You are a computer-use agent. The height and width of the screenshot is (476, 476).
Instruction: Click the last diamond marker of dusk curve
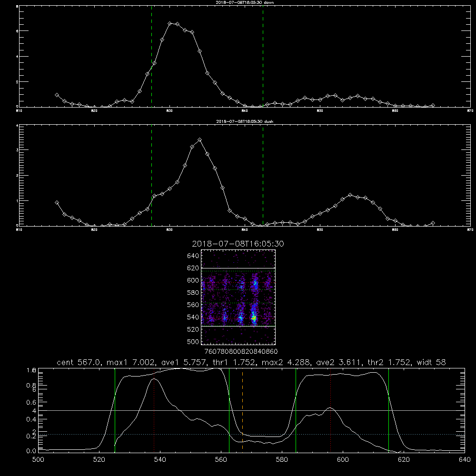(433, 223)
